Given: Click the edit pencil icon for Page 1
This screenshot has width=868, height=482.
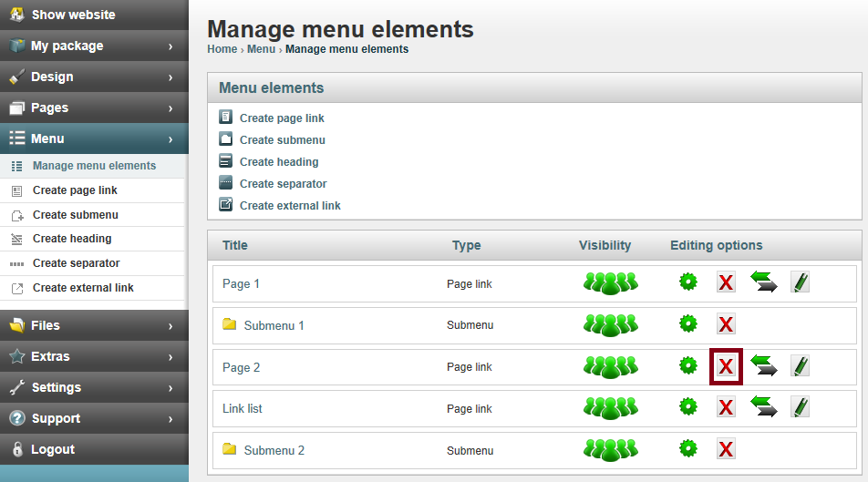Looking at the screenshot, I should click(800, 282).
